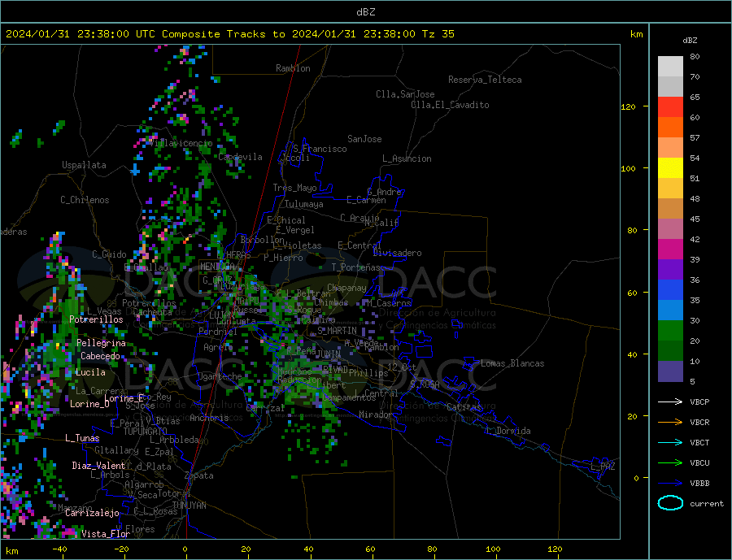The image size is (732, 560).
Task: Click the SanJose map label
Action: point(364,139)
